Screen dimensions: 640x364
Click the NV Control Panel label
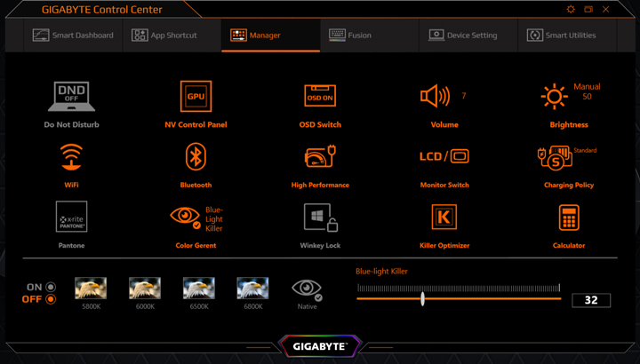coord(196,124)
